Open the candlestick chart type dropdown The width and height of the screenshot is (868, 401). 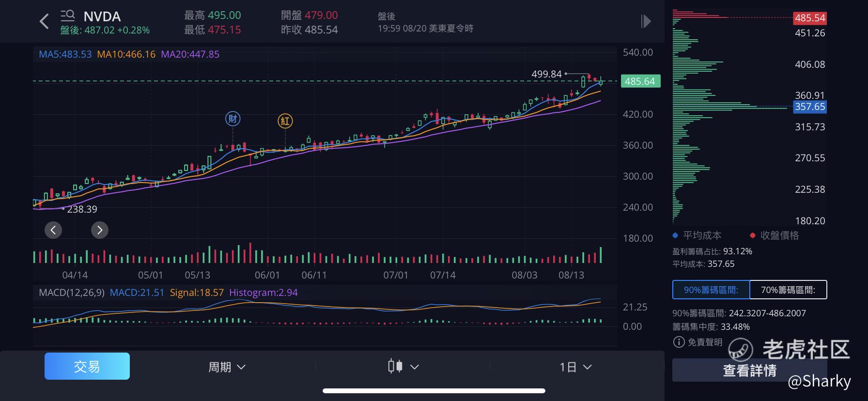click(x=403, y=367)
